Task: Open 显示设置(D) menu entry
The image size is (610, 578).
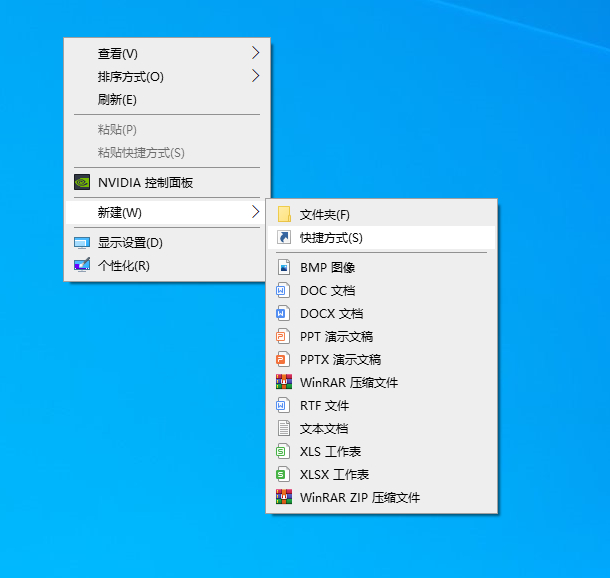Action: pyautogui.click(x=167, y=243)
